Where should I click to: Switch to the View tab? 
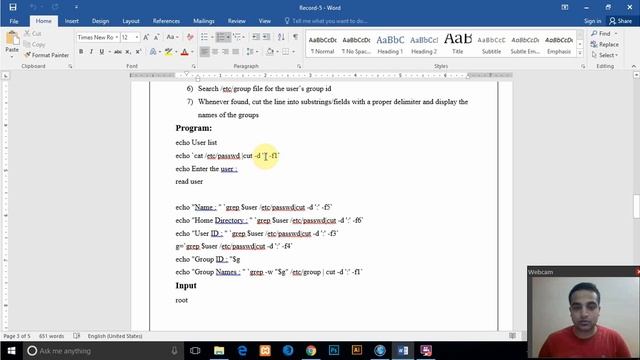tap(264, 21)
